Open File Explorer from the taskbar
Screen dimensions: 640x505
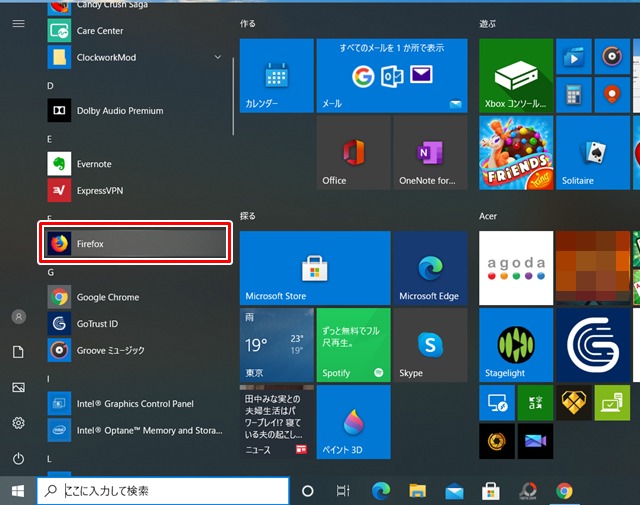tap(417, 491)
